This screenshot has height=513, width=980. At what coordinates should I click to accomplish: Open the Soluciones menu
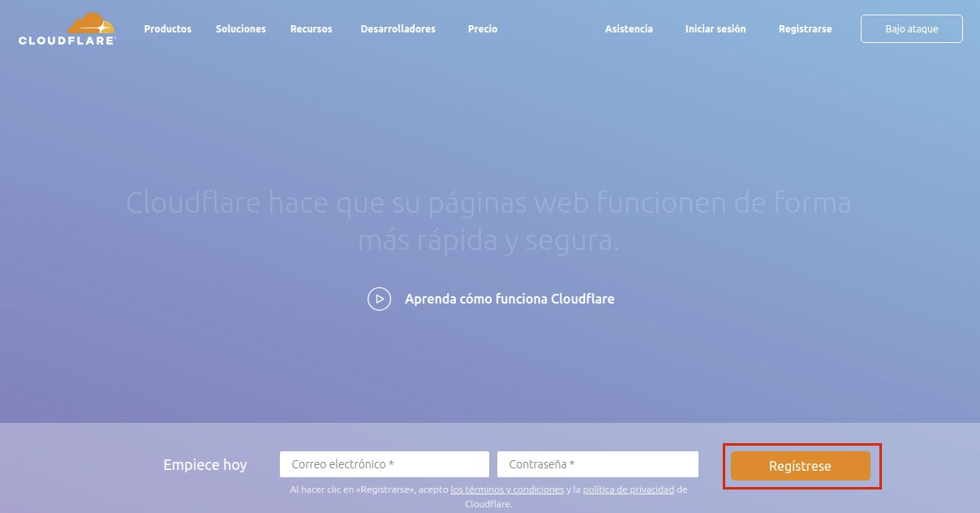click(241, 28)
